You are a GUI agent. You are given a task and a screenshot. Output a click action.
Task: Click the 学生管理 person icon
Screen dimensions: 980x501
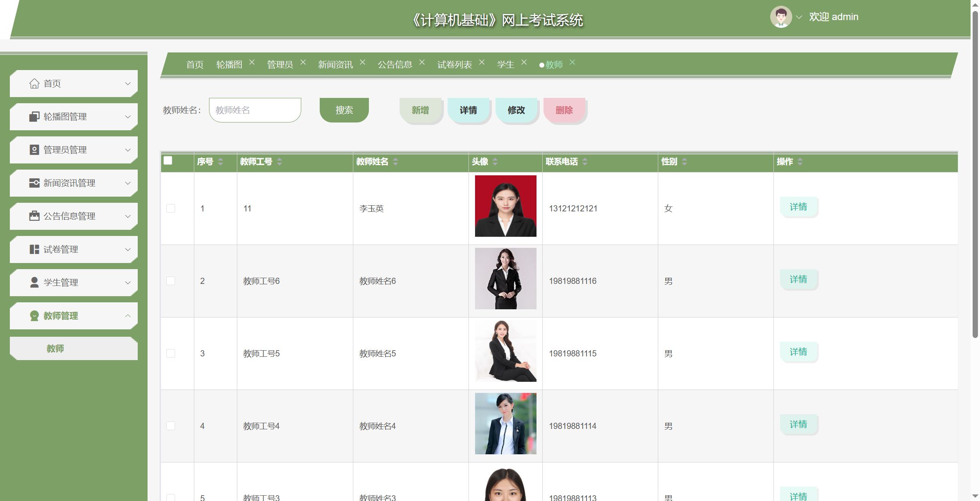tap(34, 283)
